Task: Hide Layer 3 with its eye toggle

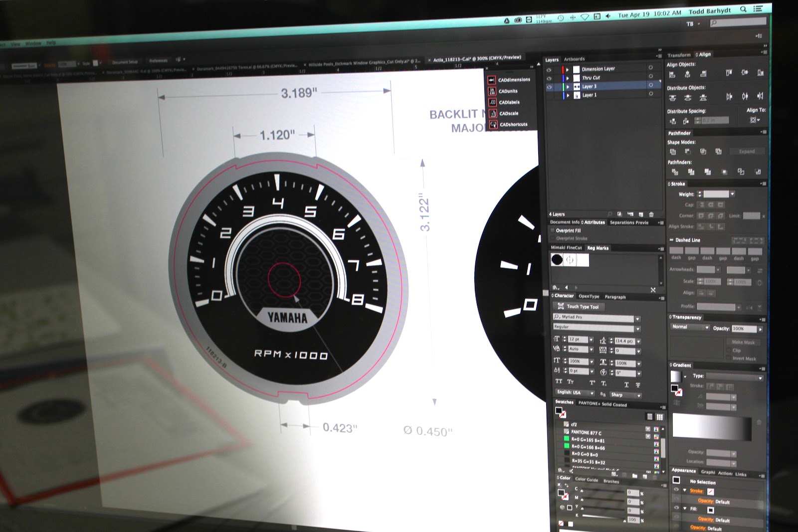Action: 549,86
